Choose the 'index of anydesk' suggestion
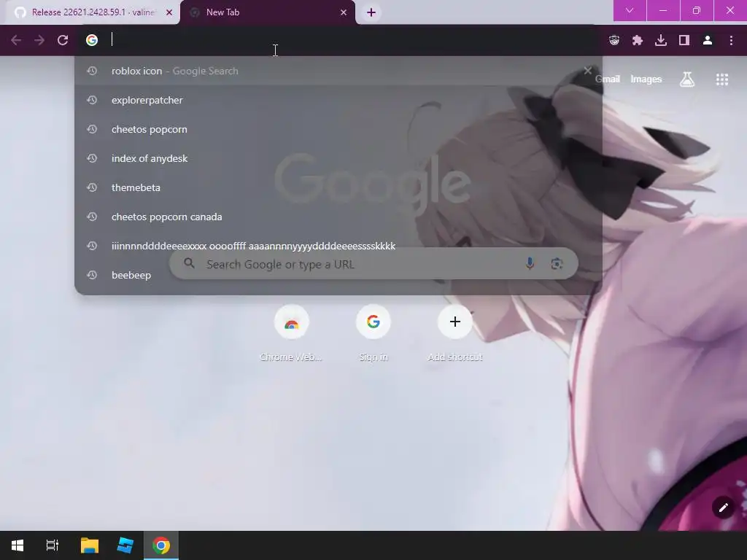Viewport: 747px width, 560px height. (338, 158)
